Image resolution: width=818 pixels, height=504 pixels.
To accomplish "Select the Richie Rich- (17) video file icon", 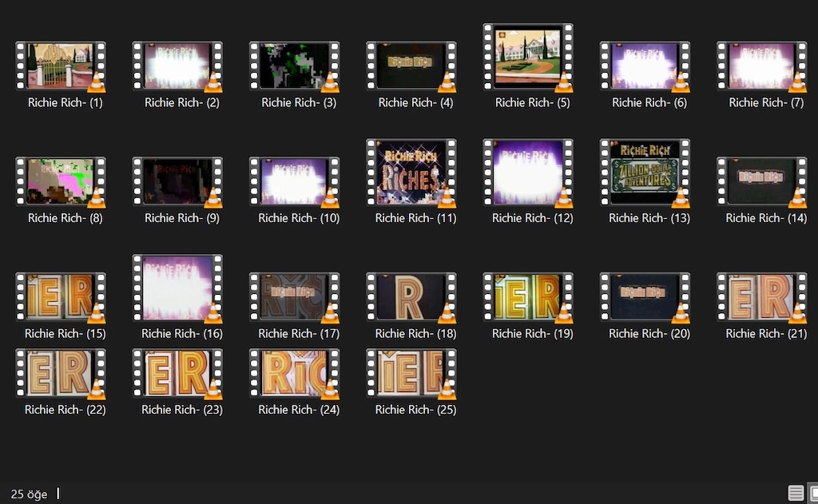I will (294, 296).
